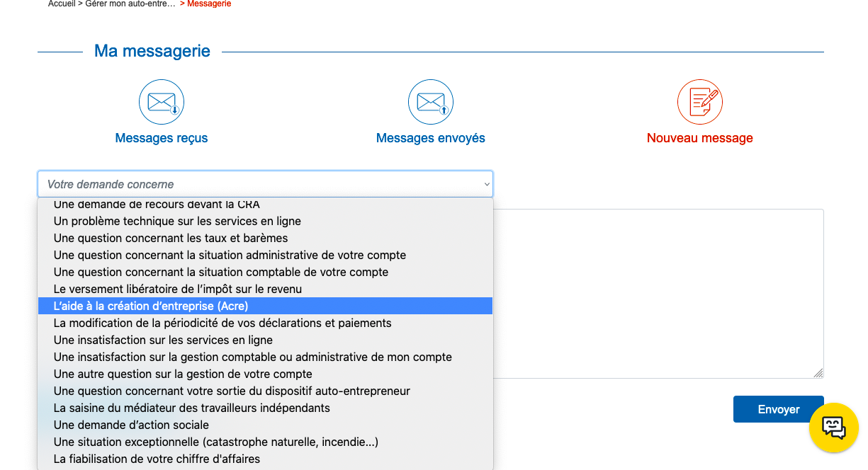Choose 'Un problème technique sur les services en ligne'

coord(177,221)
